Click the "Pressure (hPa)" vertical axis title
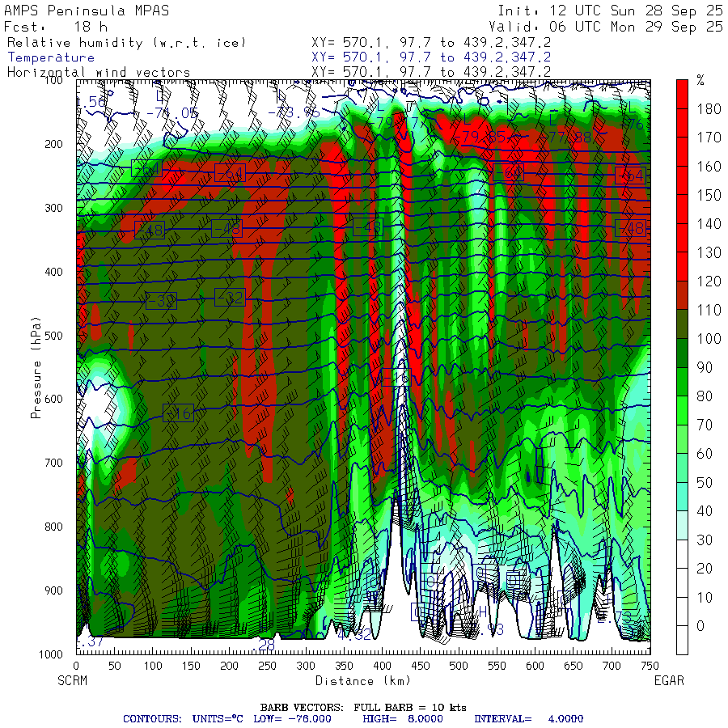This screenshot has height=728, width=728. tap(36, 368)
